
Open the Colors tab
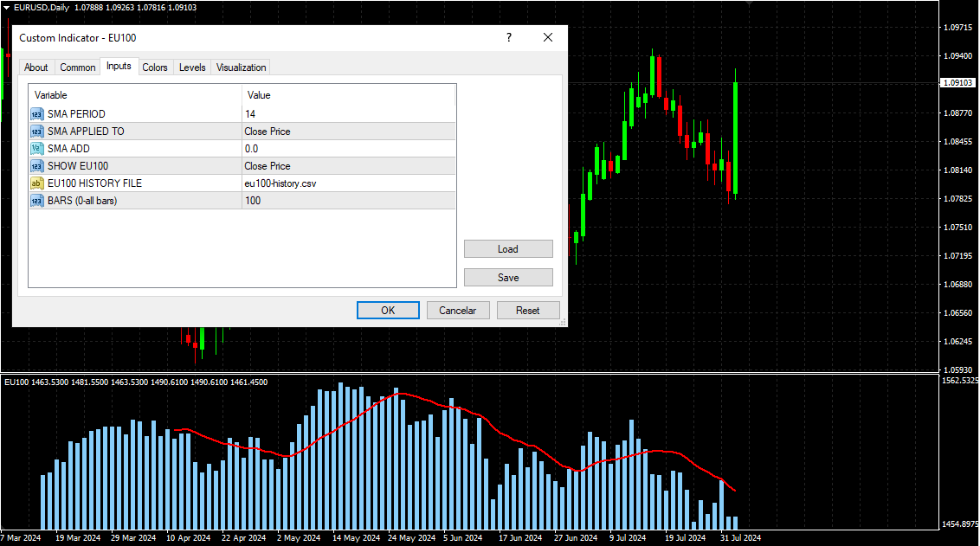pos(155,67)
